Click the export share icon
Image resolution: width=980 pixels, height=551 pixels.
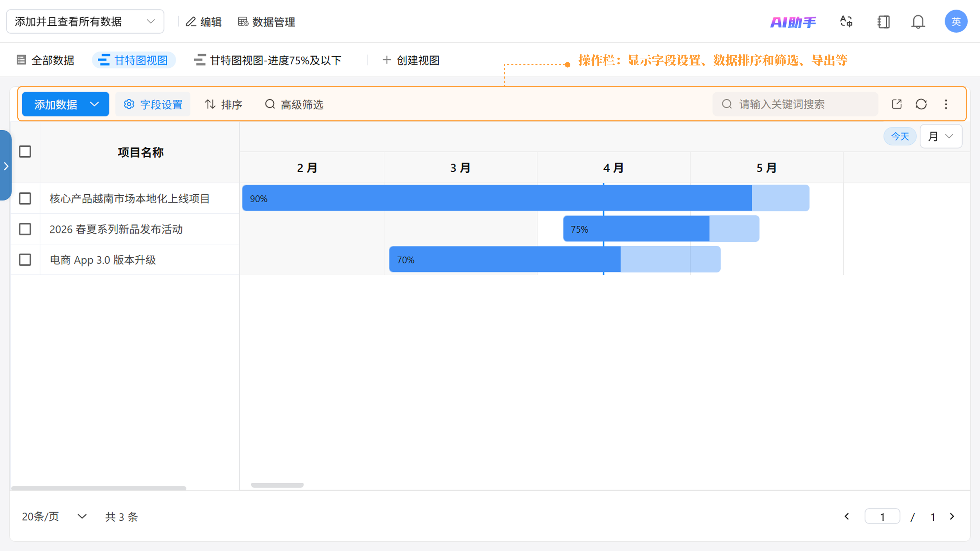click(x=897, y=104)
